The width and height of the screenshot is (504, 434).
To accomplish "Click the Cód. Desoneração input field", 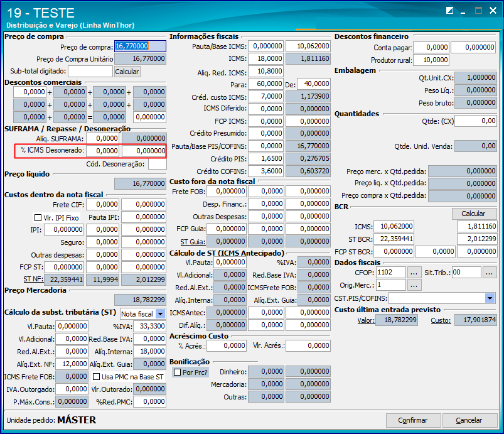I will [x=157, y=164].
